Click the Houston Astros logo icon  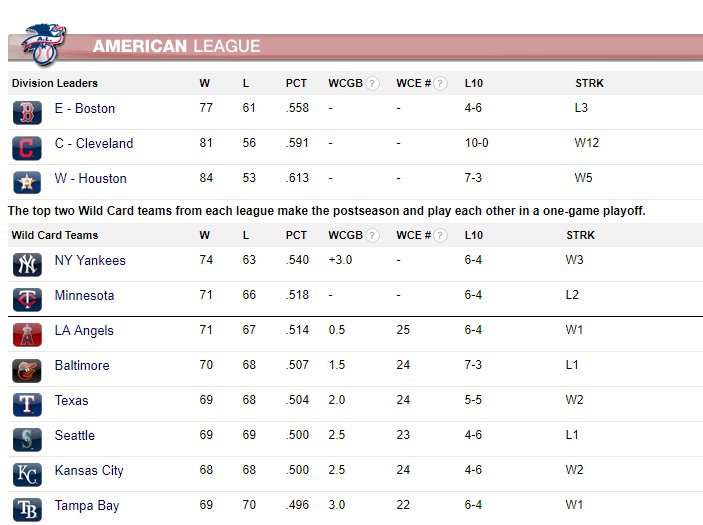pyautogui.click(x=27, y=182)
